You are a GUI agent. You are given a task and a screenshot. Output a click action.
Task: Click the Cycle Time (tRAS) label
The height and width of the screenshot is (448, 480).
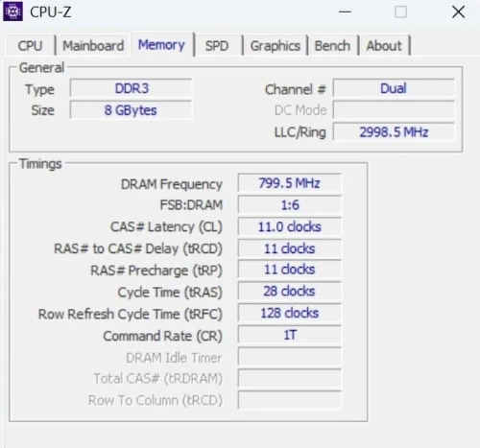coord(170,293)
